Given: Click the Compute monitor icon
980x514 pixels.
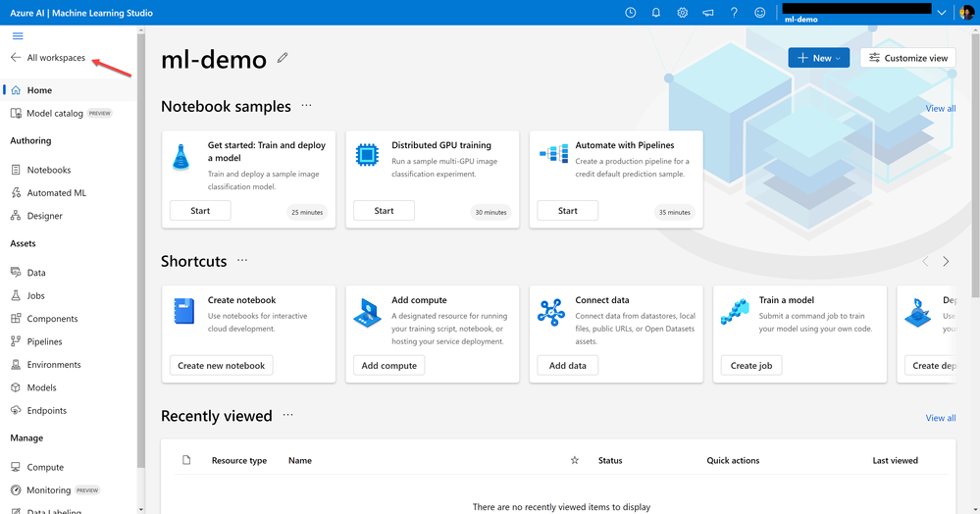Looking at the screenshot, I should coord(16,467).
